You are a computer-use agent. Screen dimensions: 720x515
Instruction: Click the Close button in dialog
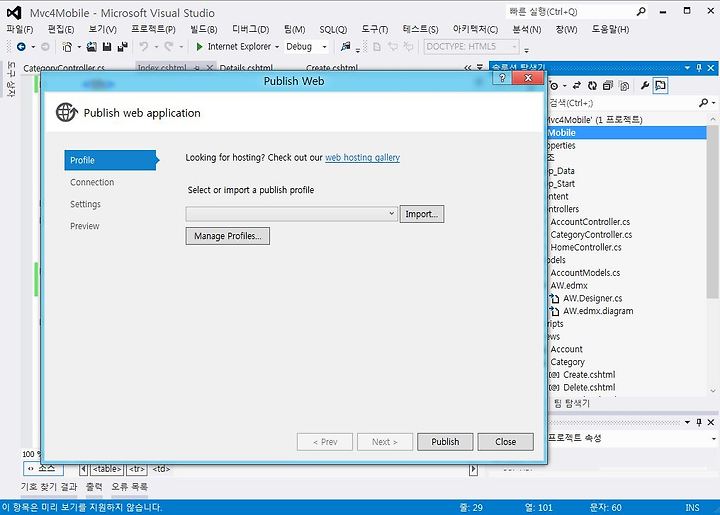[506, 442]
